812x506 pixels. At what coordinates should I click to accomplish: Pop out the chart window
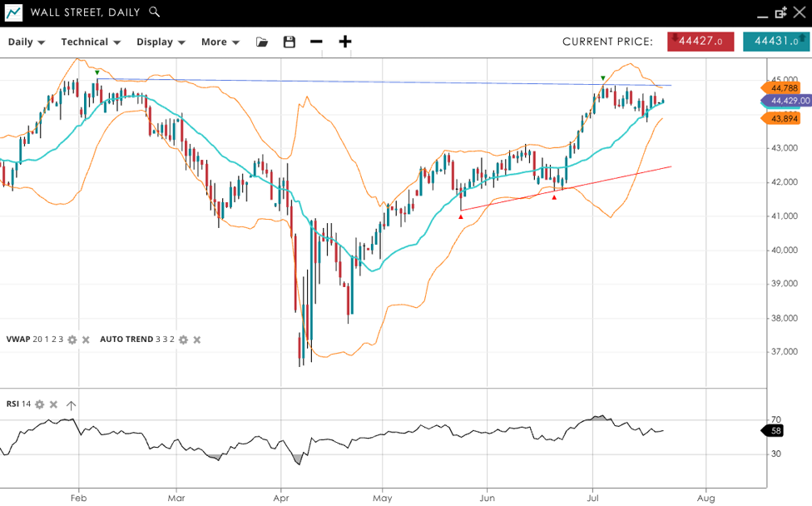click(x=780, y=12)
